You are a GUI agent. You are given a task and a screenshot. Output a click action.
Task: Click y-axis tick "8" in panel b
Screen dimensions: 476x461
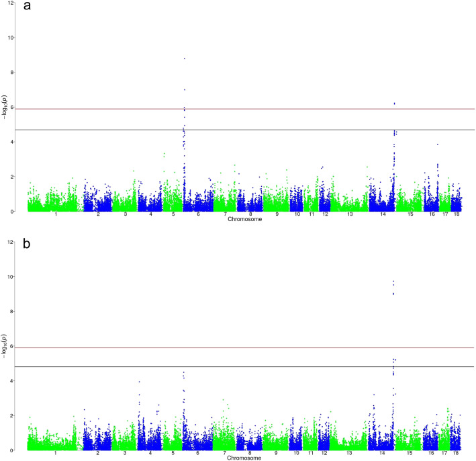point(12,312)
